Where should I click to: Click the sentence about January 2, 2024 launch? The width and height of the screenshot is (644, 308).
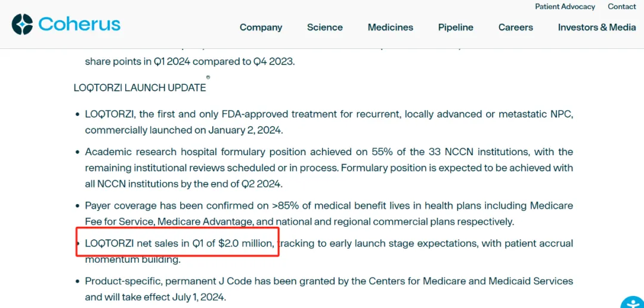[184, 130]
